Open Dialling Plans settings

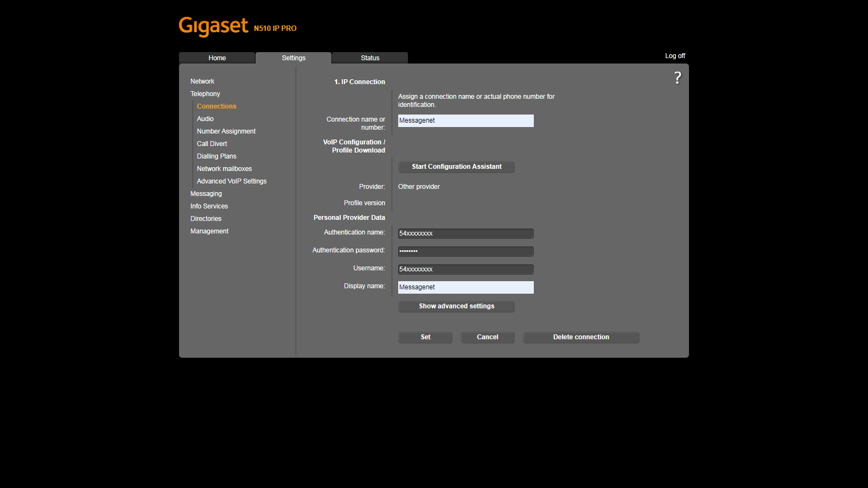[216, 156]
